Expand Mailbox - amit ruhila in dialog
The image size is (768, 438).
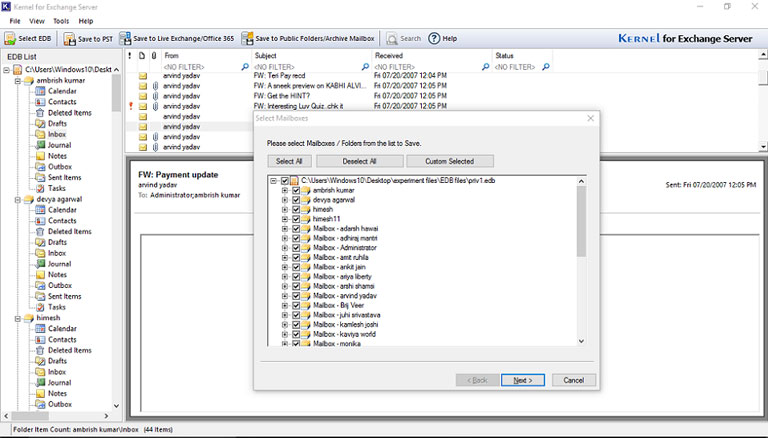(285, 258)
